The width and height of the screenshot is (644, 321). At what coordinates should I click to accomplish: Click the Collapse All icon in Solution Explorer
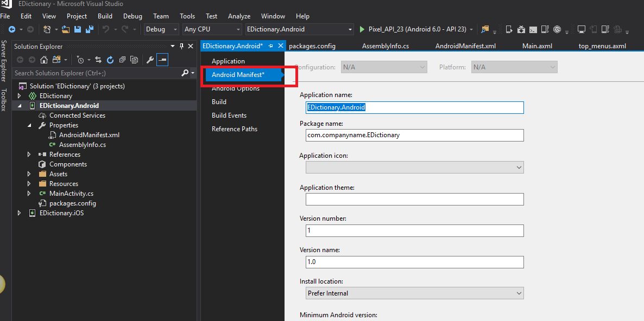[122, 60]
